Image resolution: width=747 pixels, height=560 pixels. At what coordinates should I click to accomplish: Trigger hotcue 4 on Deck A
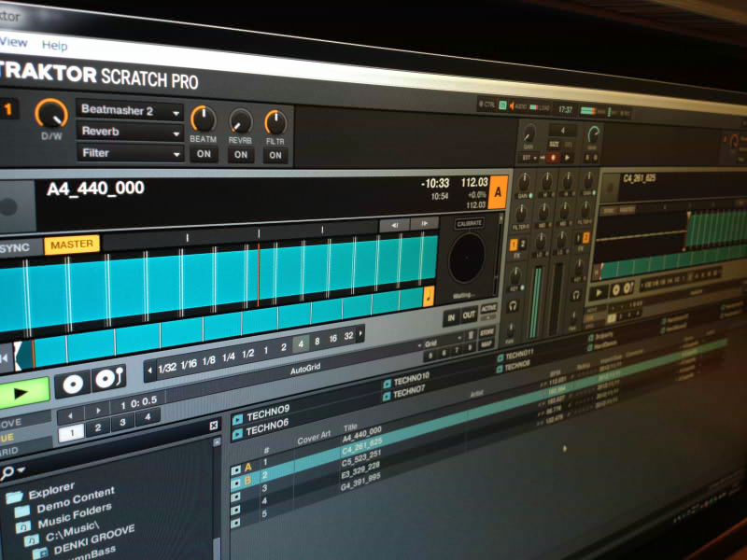pos(148,417)
